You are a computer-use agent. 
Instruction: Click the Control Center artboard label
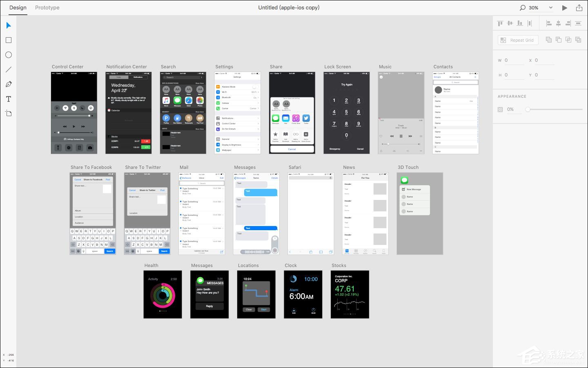point(67,67)
